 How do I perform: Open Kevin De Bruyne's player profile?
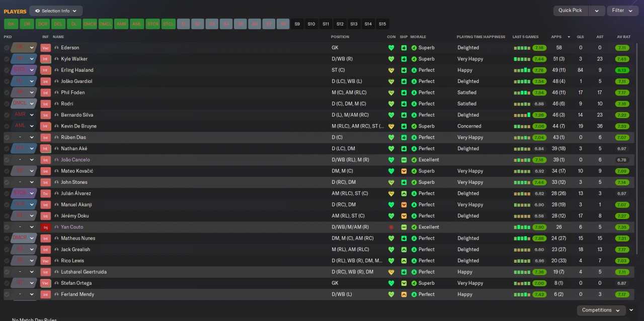click(78, 126)
